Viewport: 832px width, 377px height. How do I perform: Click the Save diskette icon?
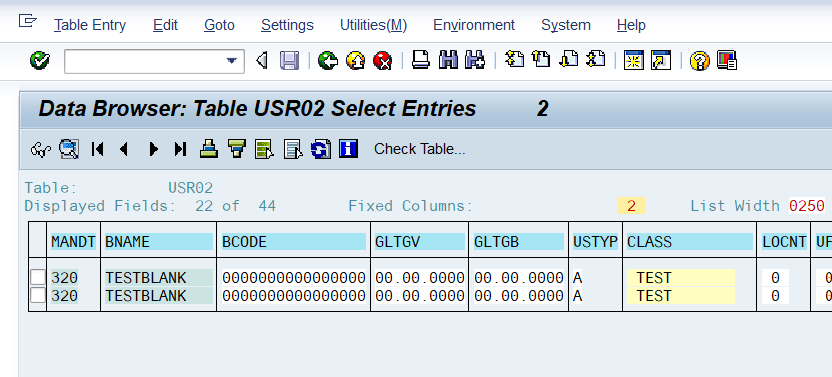[289, 61]
